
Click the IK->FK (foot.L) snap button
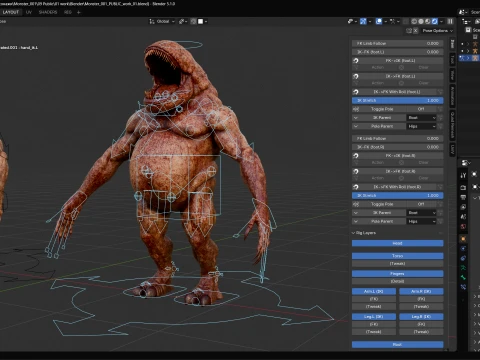[x=398, y=76]
